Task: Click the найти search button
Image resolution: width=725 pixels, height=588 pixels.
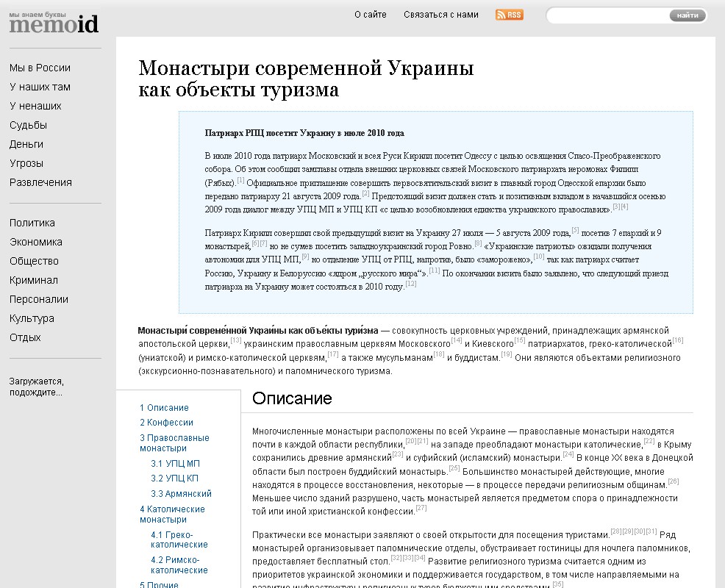Action: tap(687, 15)
